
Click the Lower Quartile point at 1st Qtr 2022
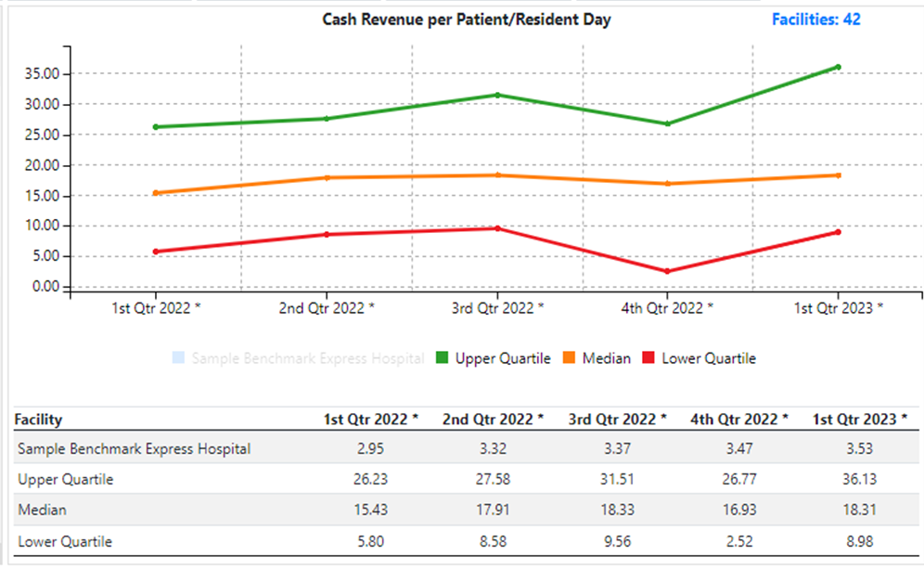[156, 252]
